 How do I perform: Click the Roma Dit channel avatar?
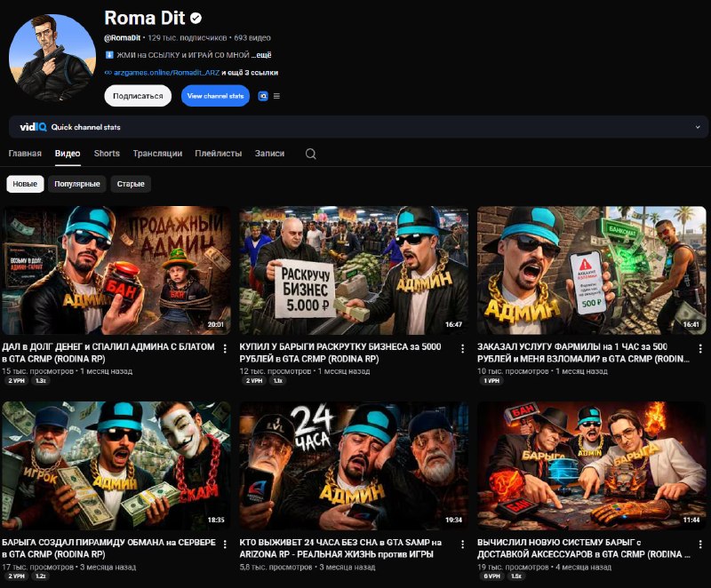[x=52, y=57]
